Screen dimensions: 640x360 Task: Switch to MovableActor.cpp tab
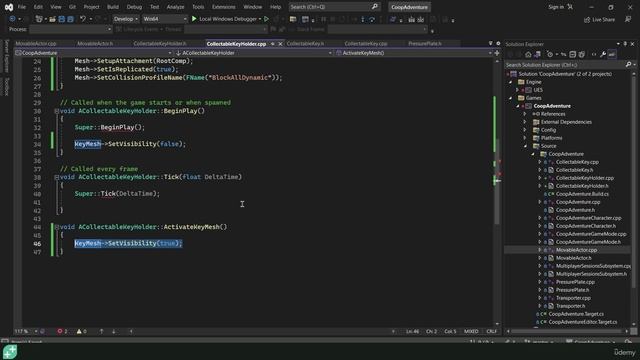[36, 44]
